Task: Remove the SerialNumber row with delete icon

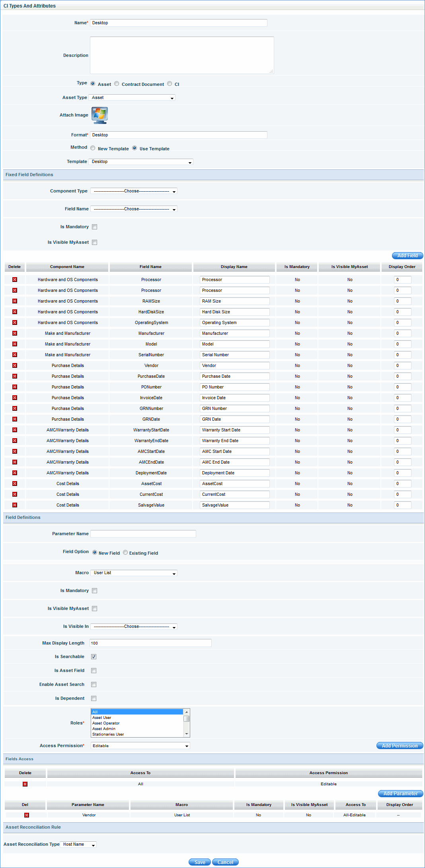Action: tap(15, 355)
